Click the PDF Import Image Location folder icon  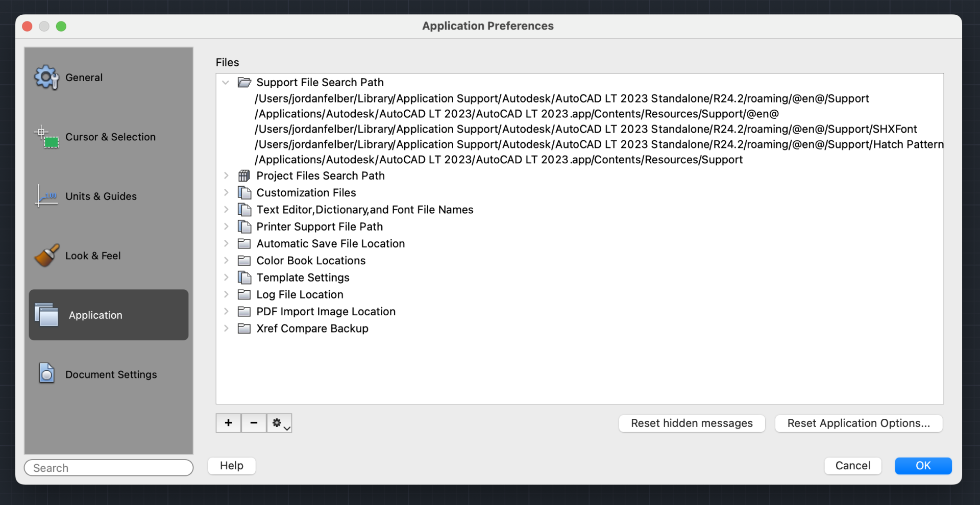pyautogui.click(x=244, y=311)
